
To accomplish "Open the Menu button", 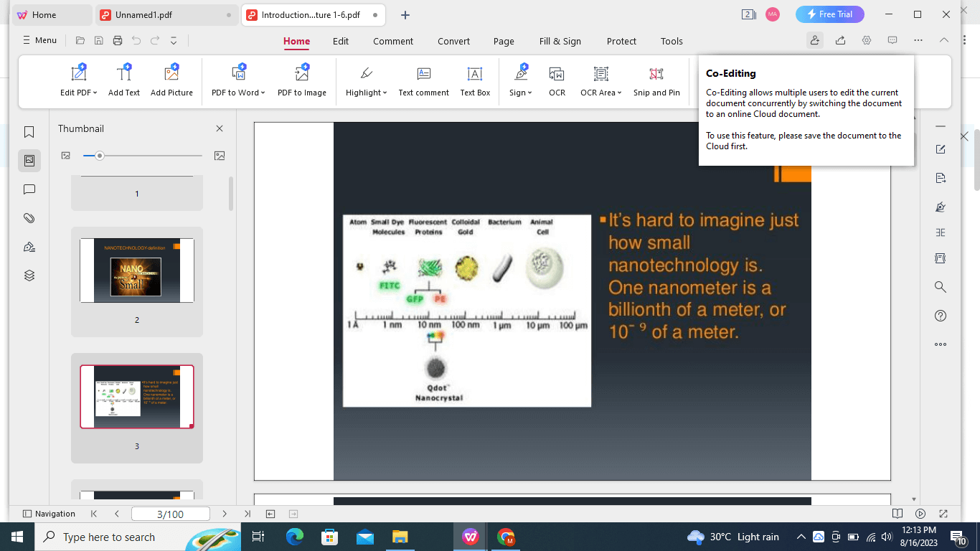I will point(39,40).
